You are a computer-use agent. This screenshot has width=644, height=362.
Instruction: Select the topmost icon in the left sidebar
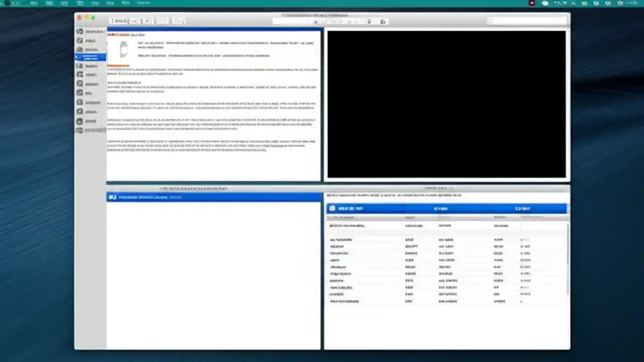coord(79,31)
